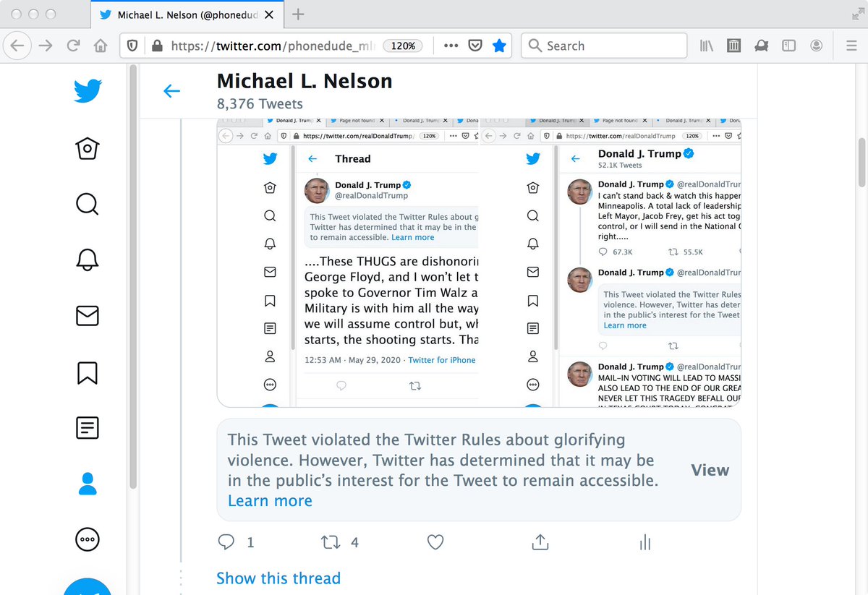Click the padlock site security icon

[157, 46]
